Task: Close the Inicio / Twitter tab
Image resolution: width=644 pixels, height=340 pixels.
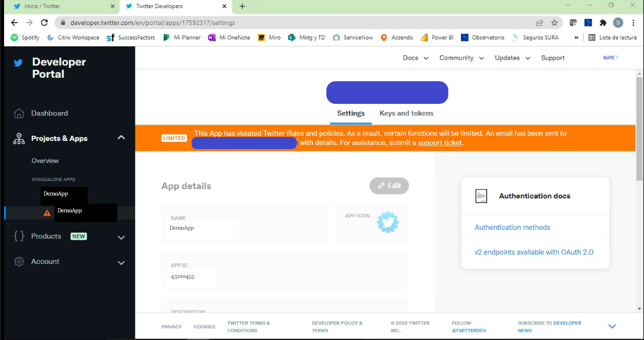Action: click(x=113, y=6)
